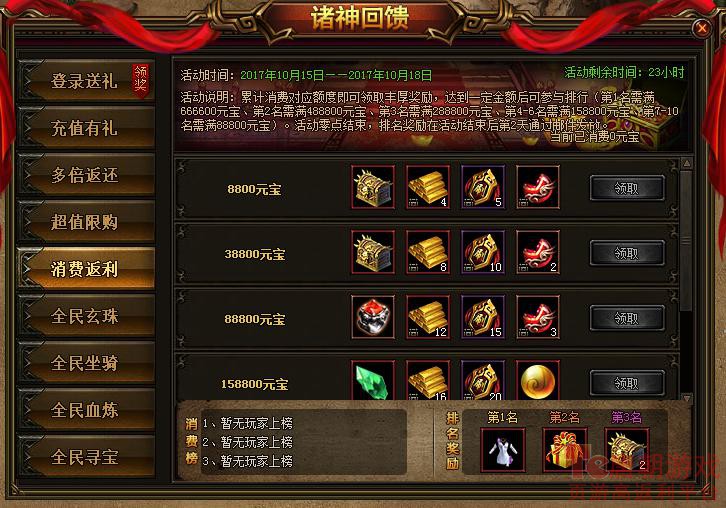Open the 全民寻宝 tab
Image resolution: width=726 pixels, height=508 pixels.
86,457
